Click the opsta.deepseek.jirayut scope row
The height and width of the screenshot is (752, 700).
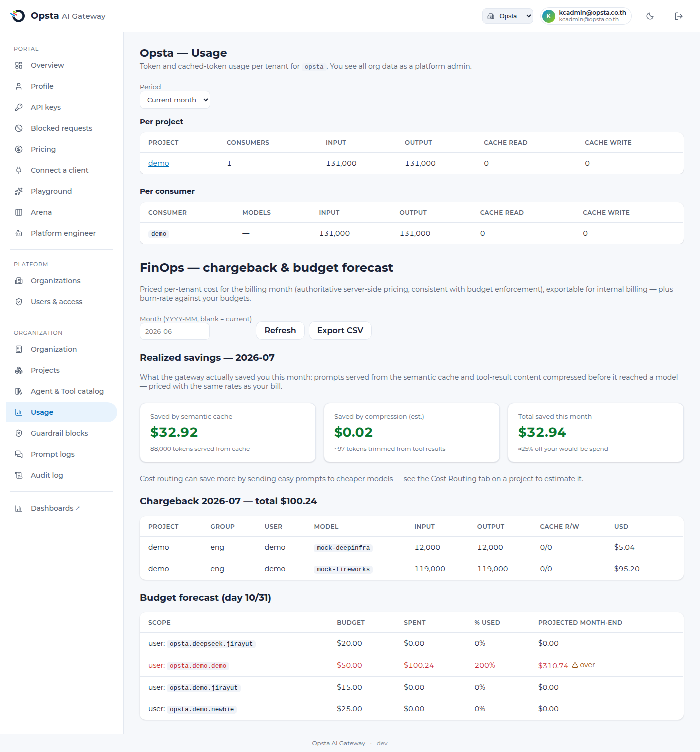click(412, 643)
